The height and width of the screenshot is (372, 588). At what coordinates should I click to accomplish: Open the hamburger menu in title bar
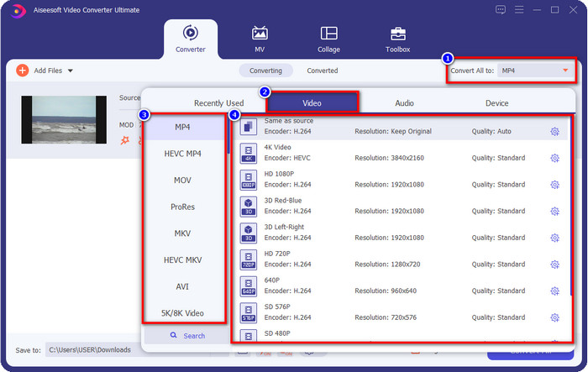(519, 10)
